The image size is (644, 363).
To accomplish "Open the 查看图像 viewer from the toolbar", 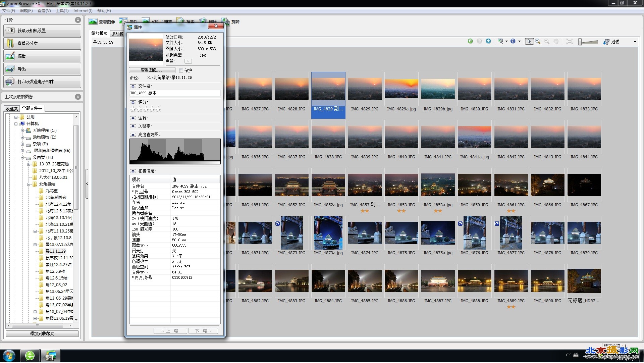I will (x=102, y=21).
